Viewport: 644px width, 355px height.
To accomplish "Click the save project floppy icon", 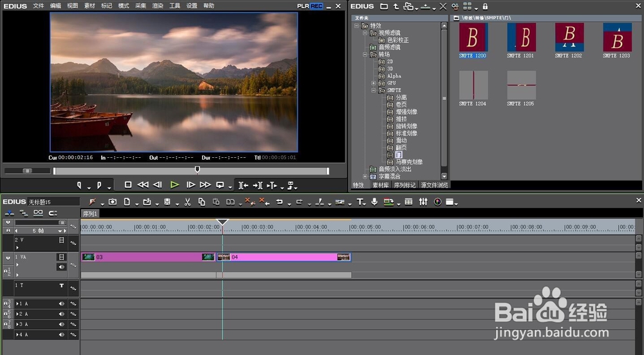I will click(x=167, y=202).
